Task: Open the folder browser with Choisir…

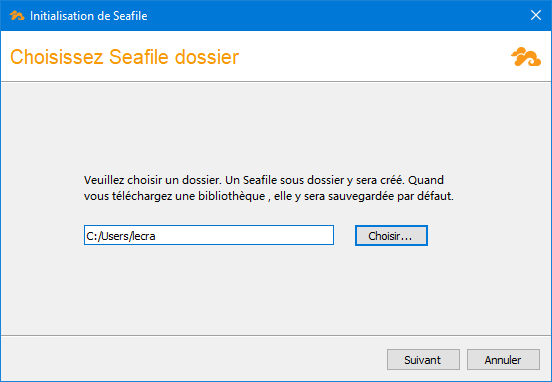Action: pos(391,236)
